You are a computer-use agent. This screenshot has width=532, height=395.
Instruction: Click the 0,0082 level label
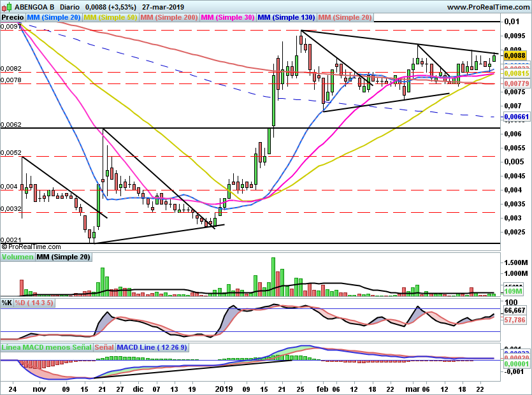11,69
